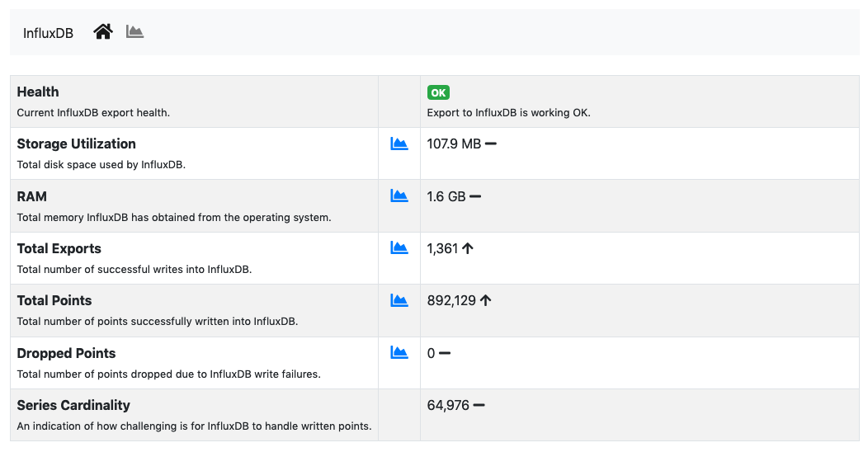Click the up arrow next to 892,129
The height and width of the screenshot is (452, 868).
pyautogui.click(x=485, y=300)
